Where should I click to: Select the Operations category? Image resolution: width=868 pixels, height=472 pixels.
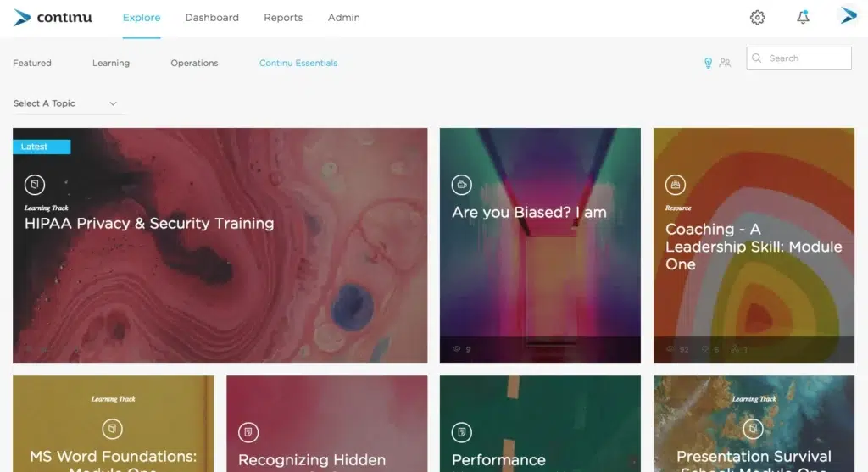pyautogui.click(x=194, y=64)
